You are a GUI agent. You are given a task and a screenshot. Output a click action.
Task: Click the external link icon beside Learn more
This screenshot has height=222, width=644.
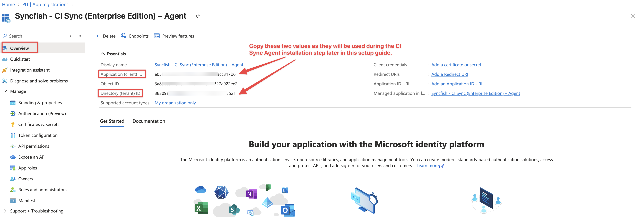[x=441, y=166]
